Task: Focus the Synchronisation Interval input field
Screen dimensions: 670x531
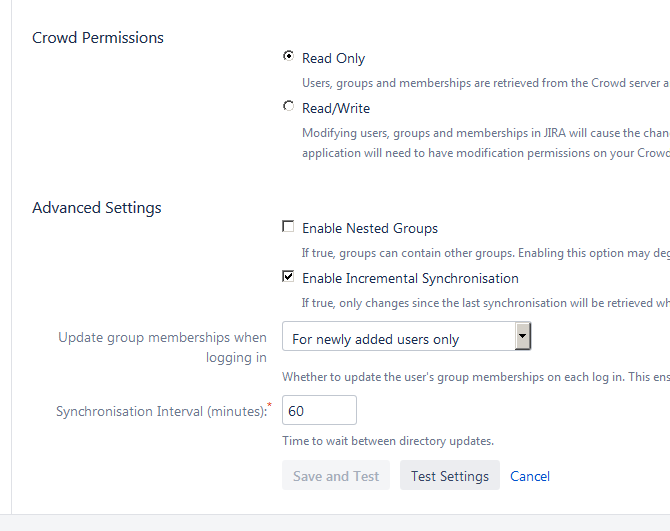Action: (x=319, y=410)
